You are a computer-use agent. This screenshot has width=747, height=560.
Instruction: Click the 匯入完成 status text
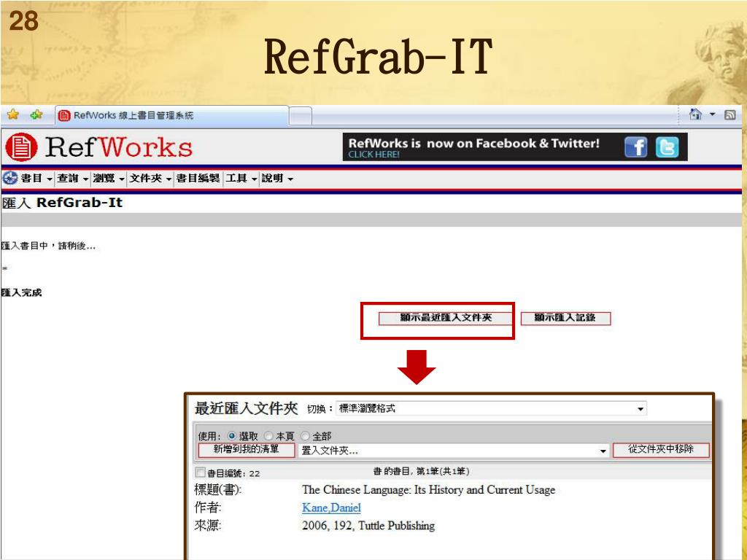(x=22, y=293)
